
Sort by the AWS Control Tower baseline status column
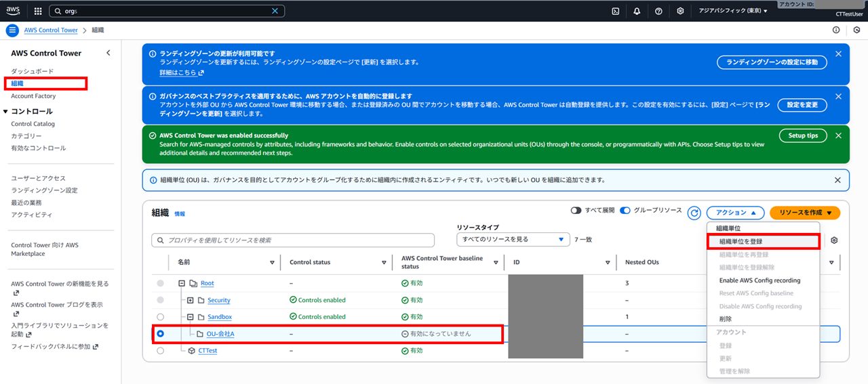coord(496,263)
